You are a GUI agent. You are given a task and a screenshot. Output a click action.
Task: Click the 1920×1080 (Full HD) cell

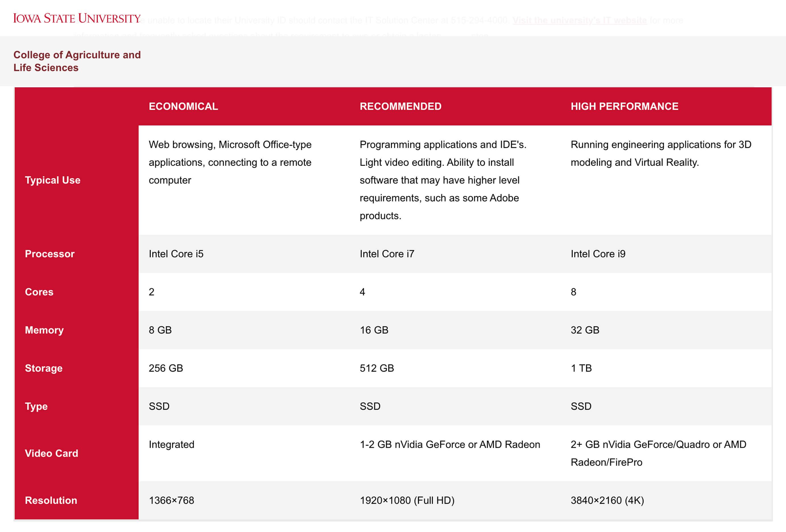pyautogui.click(x=407, y=500)
